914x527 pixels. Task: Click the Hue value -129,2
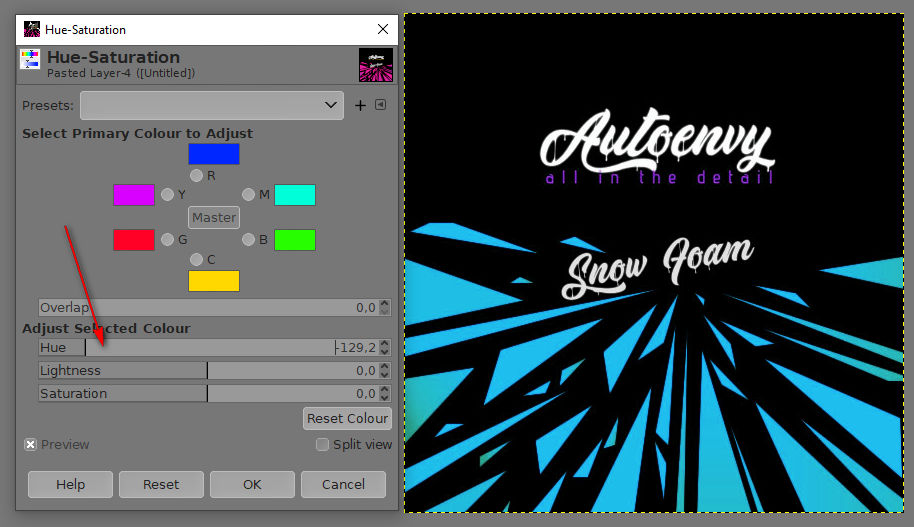pos(356,348)
